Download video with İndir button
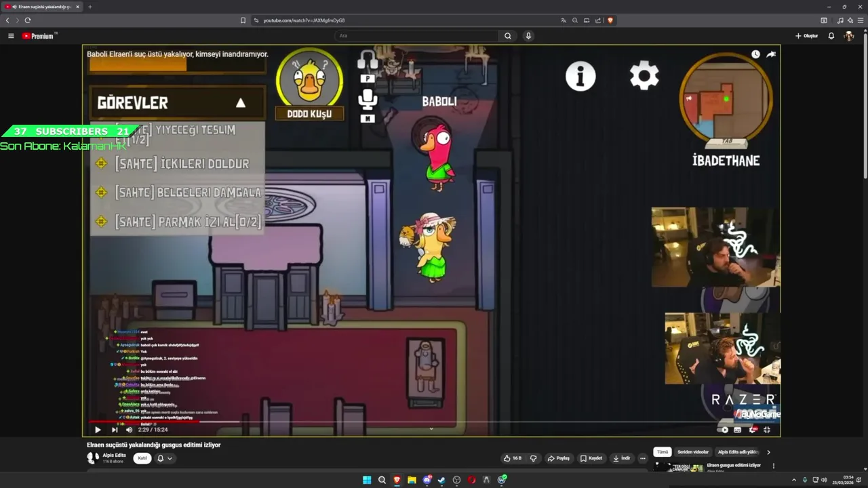Screen dimensions: 868x488 622,458
